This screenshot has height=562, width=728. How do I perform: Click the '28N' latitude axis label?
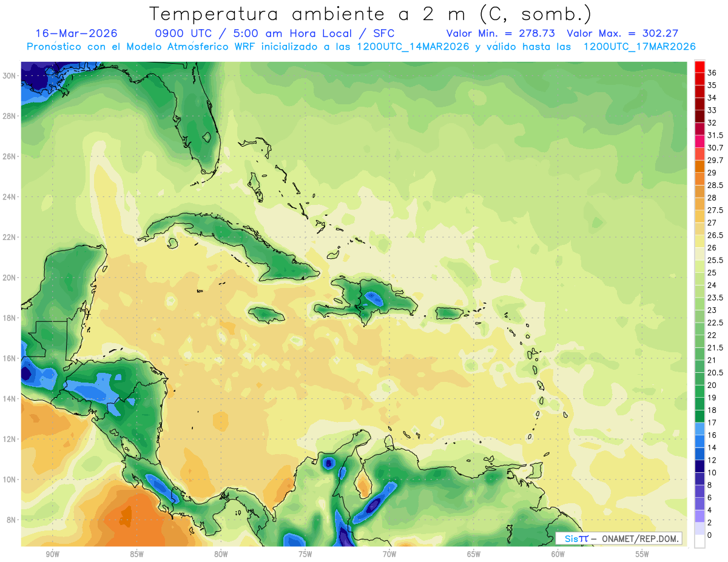[x=9, y=116]
